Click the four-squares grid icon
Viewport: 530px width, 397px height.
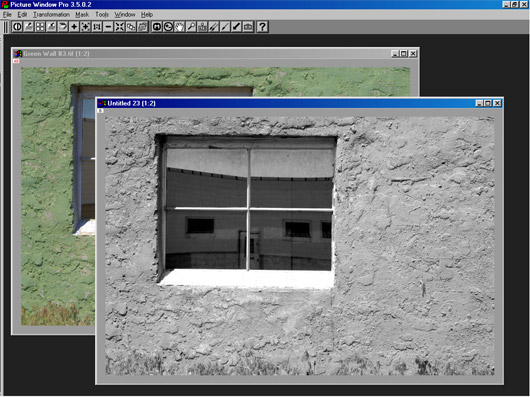40,27
